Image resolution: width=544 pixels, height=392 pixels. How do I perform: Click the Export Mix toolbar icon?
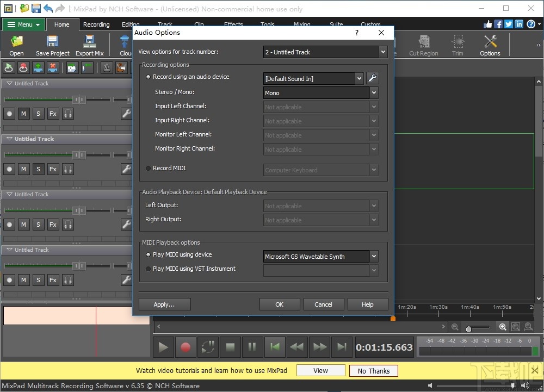[90, 46]
